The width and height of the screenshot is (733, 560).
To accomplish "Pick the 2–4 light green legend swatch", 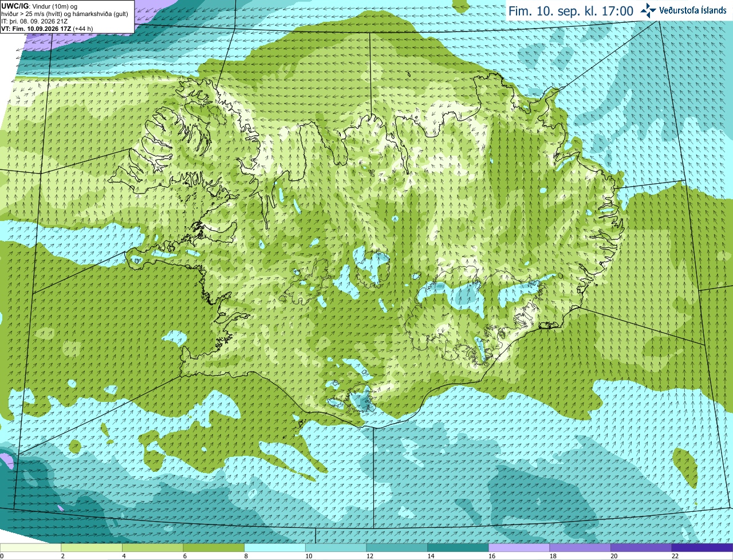I will pos(92,548).
